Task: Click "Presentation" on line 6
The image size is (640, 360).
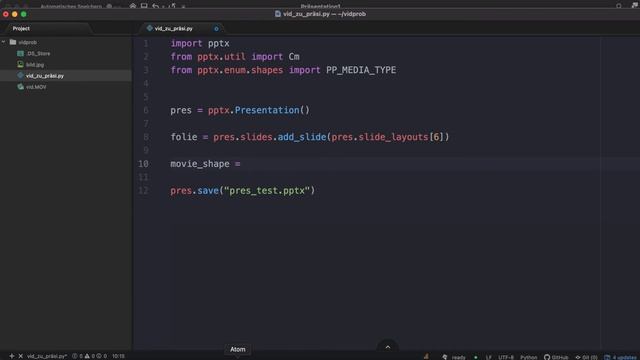Action: point(267,110)
